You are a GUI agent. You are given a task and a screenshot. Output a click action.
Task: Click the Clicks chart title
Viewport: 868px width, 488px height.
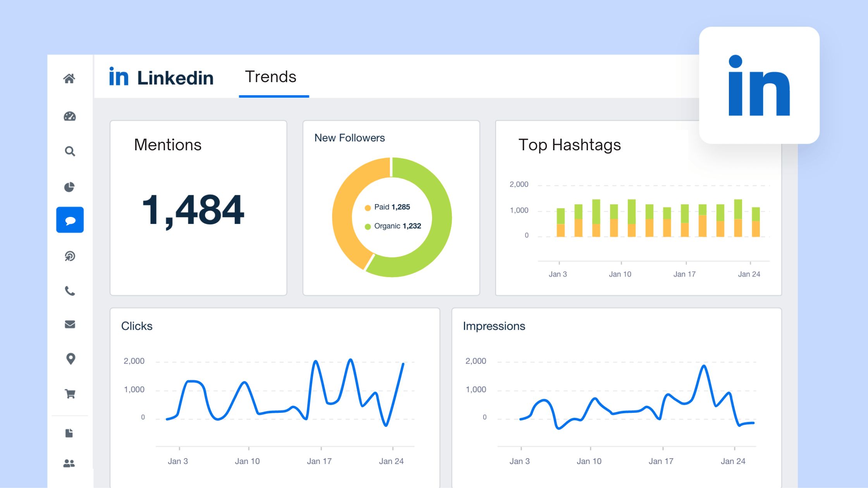point(137,326)
